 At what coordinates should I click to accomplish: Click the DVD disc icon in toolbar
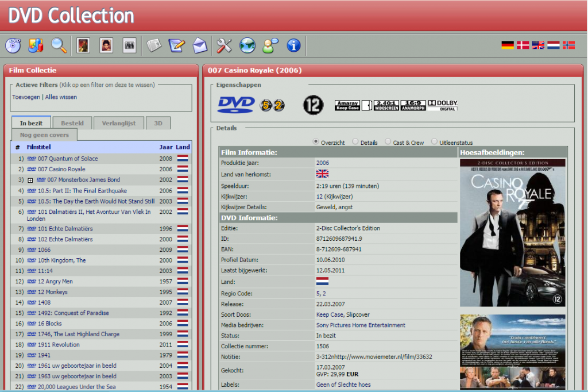[13, 45]
